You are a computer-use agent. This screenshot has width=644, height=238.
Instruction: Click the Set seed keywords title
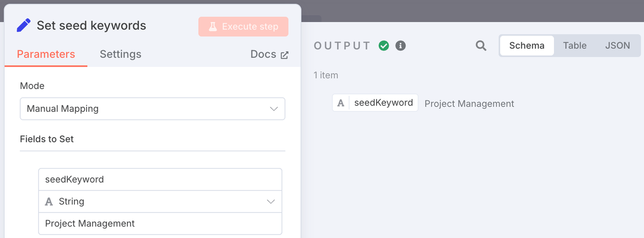coord(91,26)
